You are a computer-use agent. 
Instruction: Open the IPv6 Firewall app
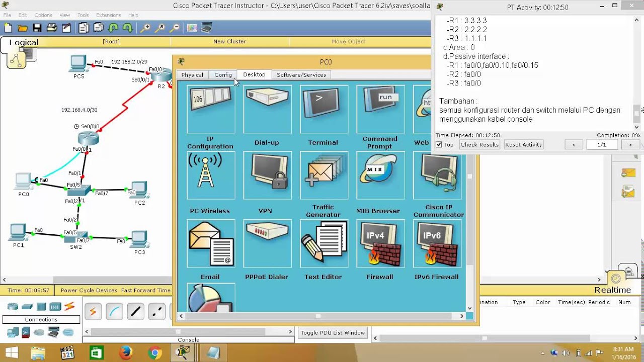pyautogui.click(x=437, y=243)
